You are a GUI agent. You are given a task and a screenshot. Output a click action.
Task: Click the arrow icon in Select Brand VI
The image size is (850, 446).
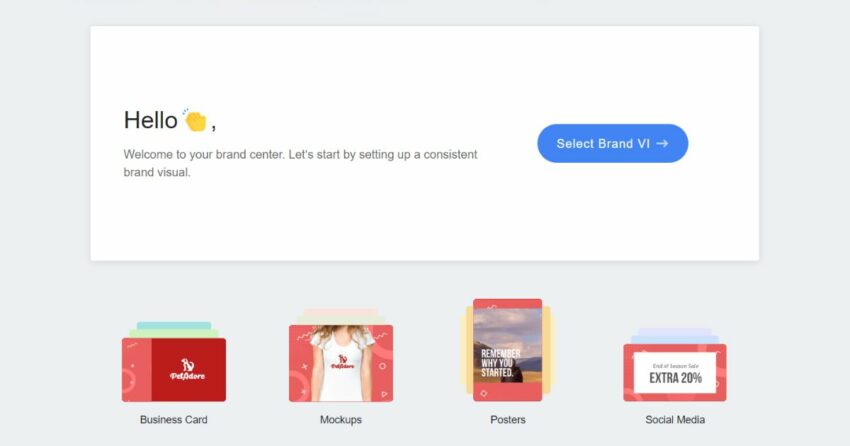662,144
